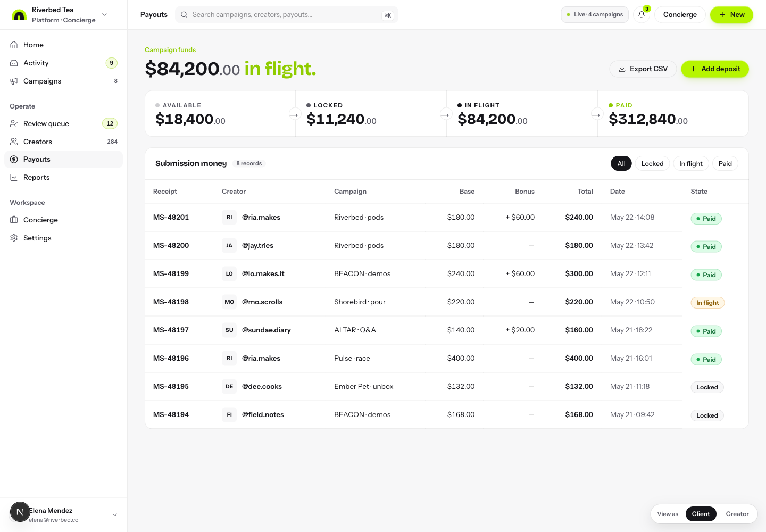Click the 8 records count chip
766x532 pixels.
pyautogui.click(x=249, y=163)
